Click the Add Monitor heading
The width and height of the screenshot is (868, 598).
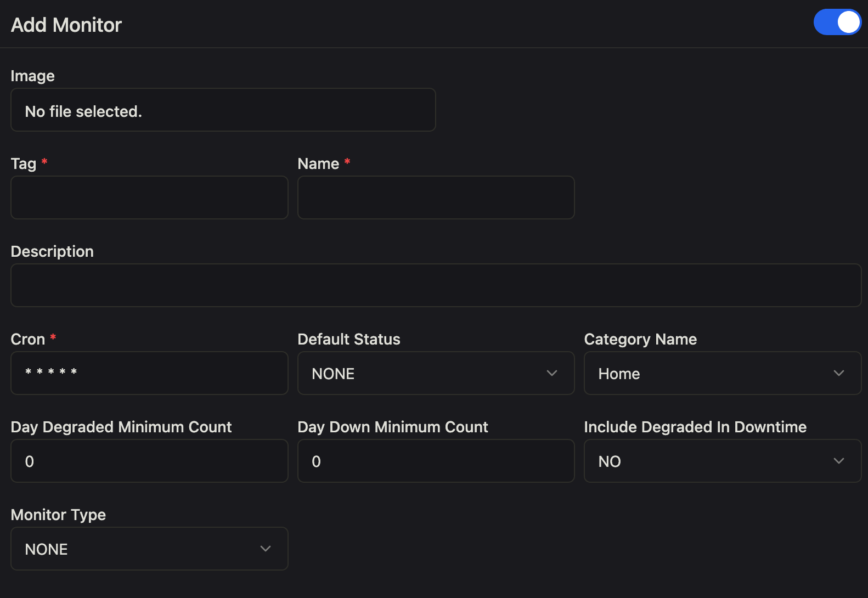pyautogui.click(x=66, y=25)
